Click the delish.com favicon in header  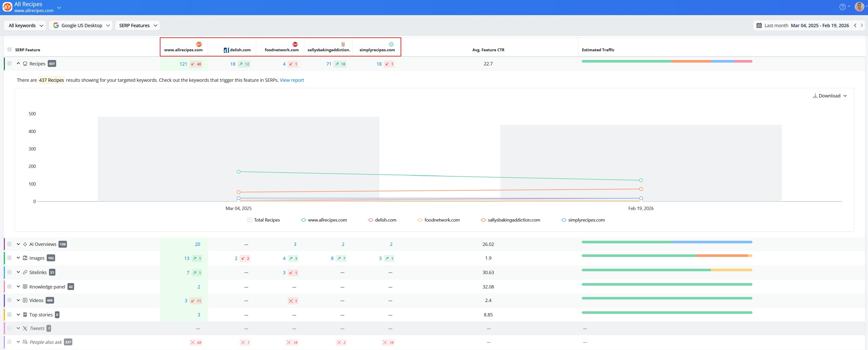tap(226, 50)
